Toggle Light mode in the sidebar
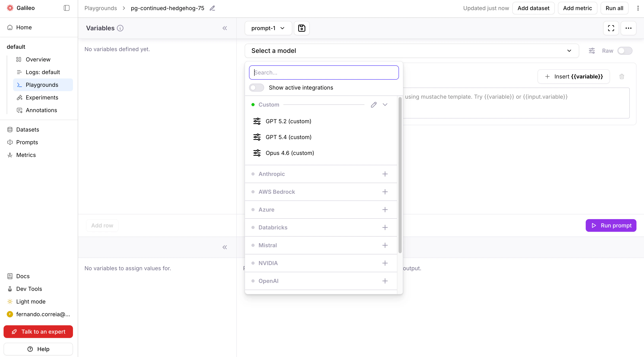The image size is (644, 357). click(x=31, y=301)
